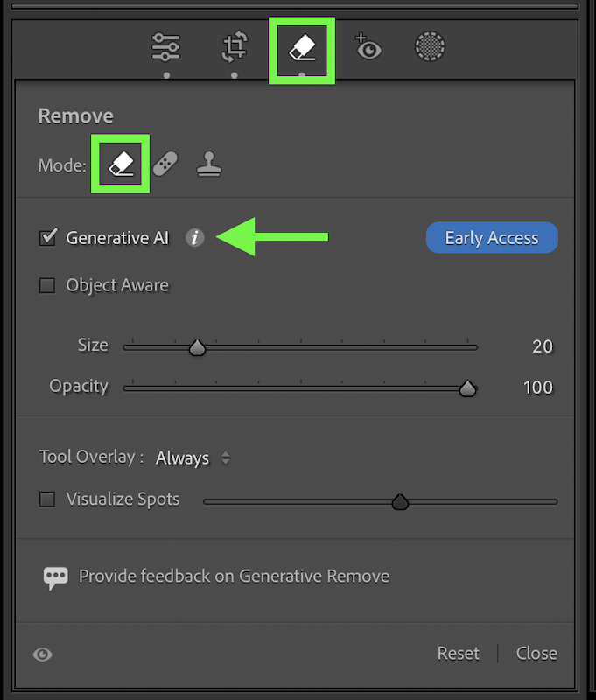This screenshot has width=596, height=700.
Task: Show Generative AI info icon
Action: [x=195, y=237]
